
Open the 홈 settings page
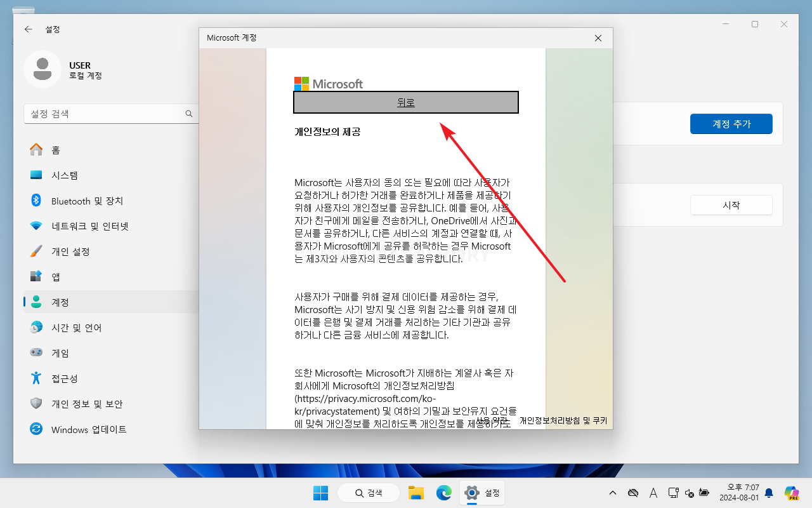112,150
